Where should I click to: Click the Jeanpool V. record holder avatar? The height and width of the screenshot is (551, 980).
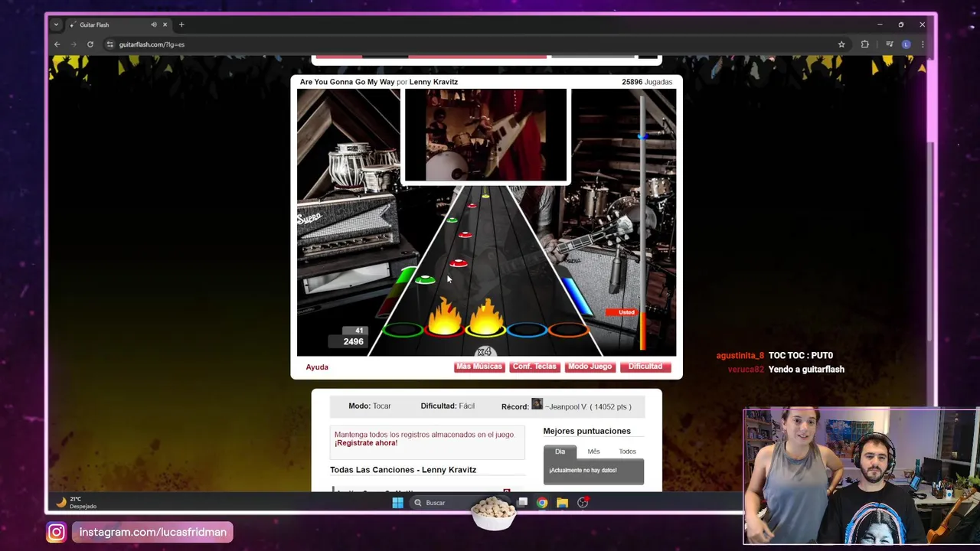537,404
